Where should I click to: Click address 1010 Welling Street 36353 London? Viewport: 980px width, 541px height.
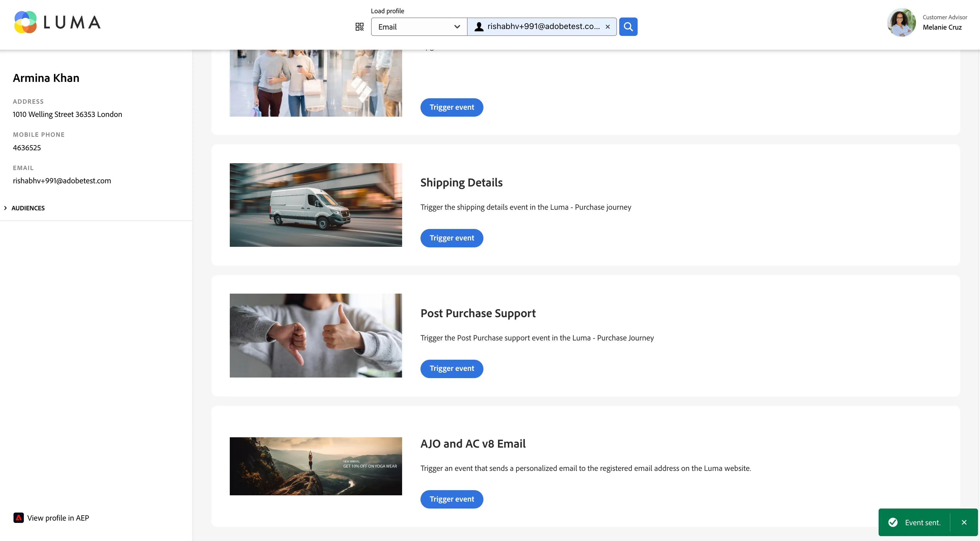tap(67, 115)
